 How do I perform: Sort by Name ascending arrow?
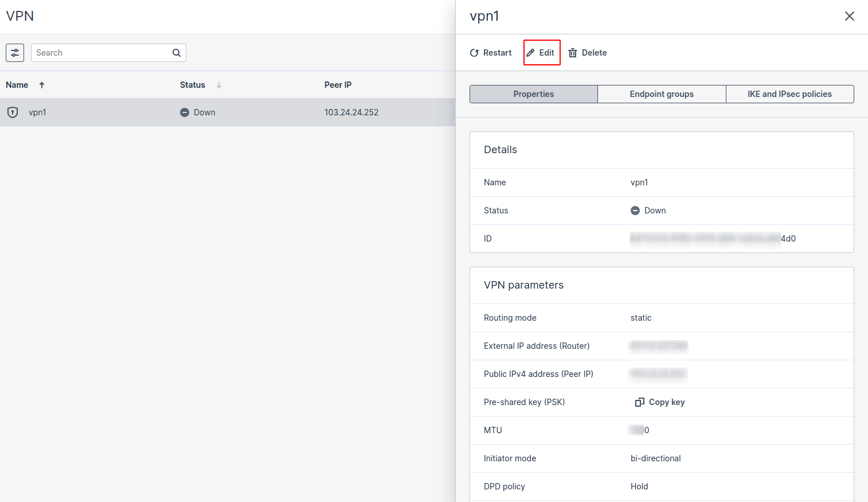pyautogui.click(x=42, y=85)
